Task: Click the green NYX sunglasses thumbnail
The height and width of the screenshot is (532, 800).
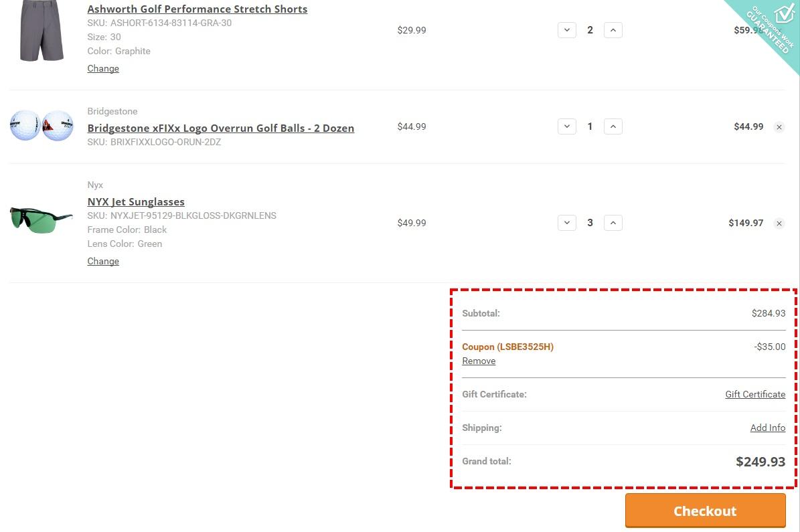Action: click(41, 220)
